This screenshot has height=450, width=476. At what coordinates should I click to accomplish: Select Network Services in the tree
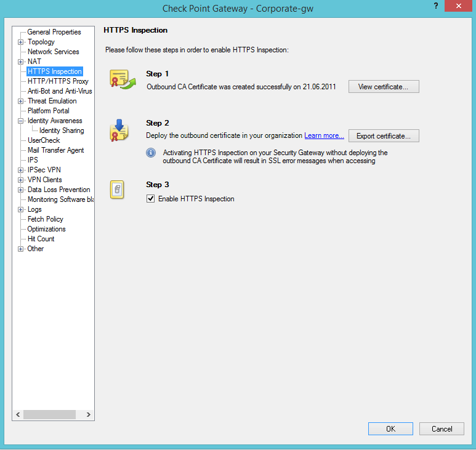point(54,52)
